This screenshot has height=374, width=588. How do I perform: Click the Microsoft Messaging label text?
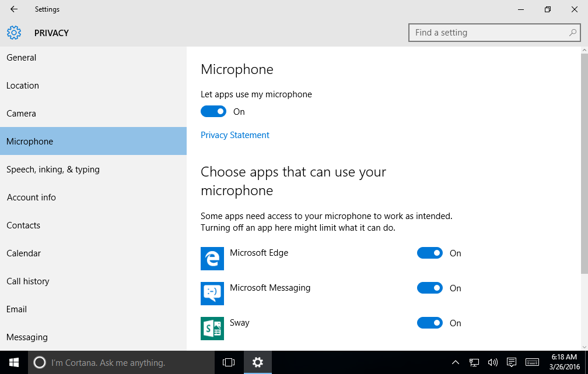click(270, 288)
